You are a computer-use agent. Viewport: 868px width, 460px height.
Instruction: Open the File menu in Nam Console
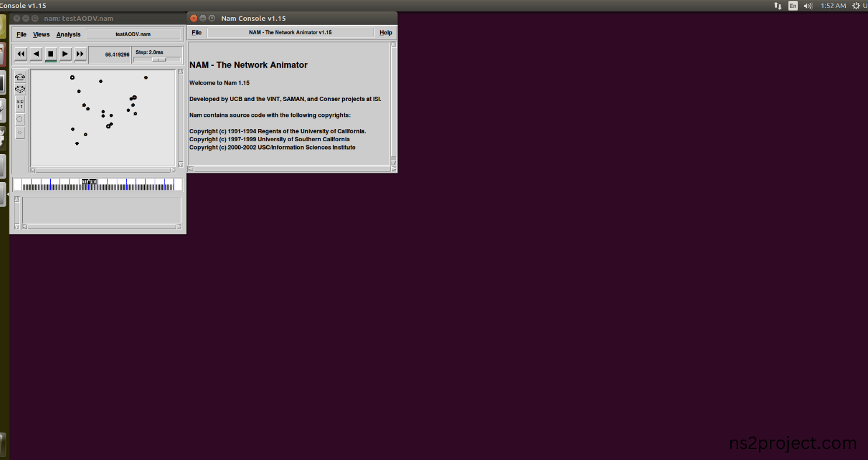point(197,33)
